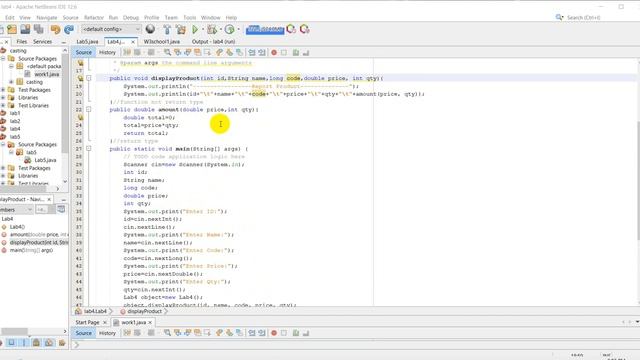The height and width of the screenshot is (360, 640).
Task: Click the Clean and Build Project icon
Action: pyautogui.click(x=180, y=29)
